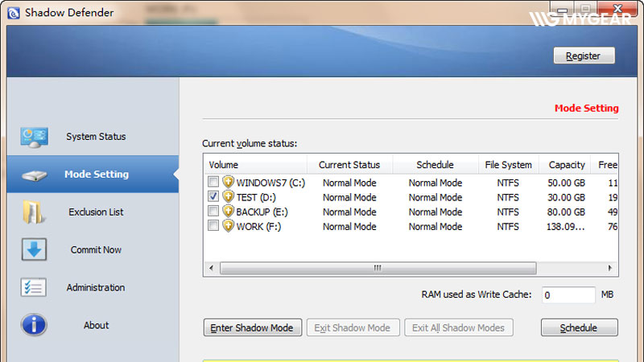Image resolution: width=644 pixels, height=362 pixels.
Task: Select the BACKUP (E:) volume name
Action: pyautogui.click(x=262, y=212)
